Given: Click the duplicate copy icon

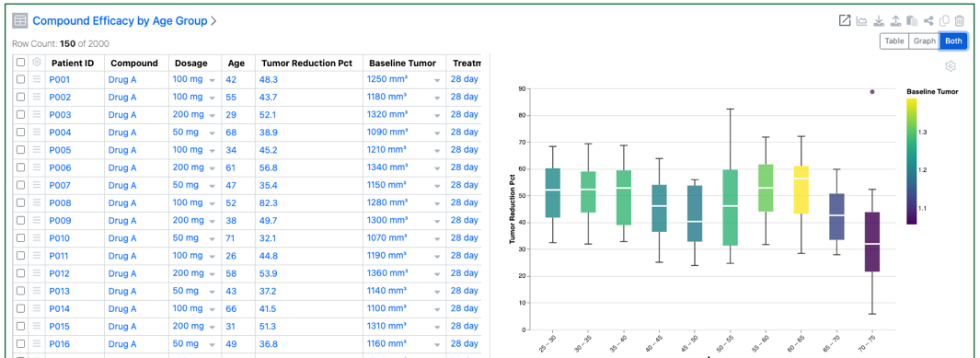Looking at the screenshot, I should (x=944, y=20).
